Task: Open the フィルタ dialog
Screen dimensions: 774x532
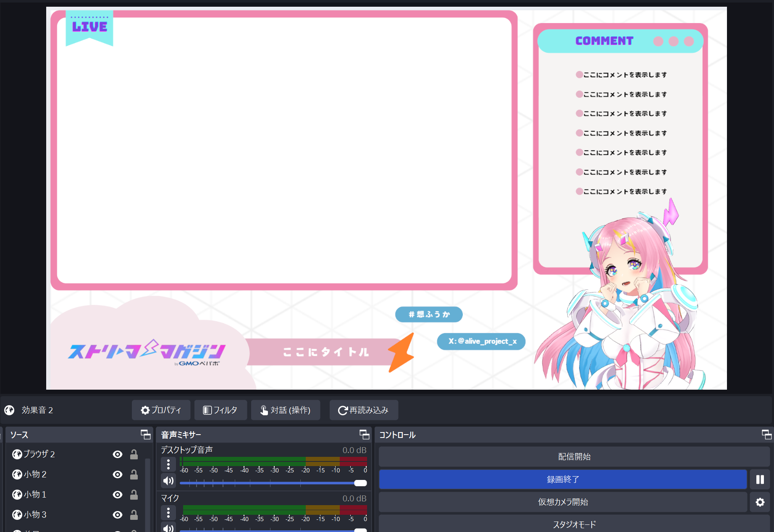Action: tap(220, 410)
